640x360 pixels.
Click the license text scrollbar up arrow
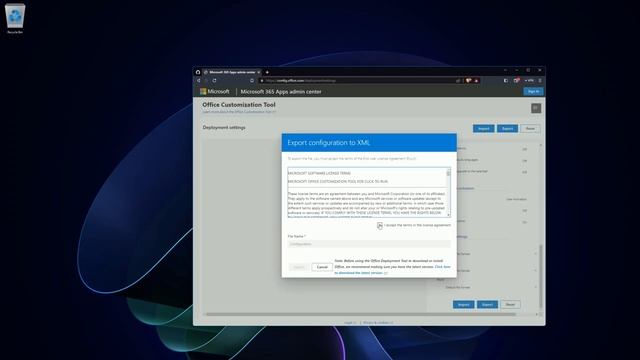point(449,169)
